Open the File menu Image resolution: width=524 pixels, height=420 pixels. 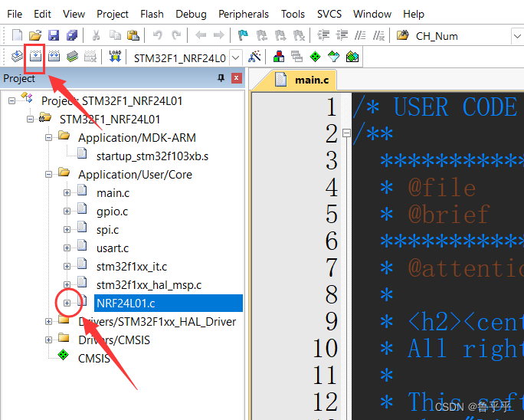[15, 14]
